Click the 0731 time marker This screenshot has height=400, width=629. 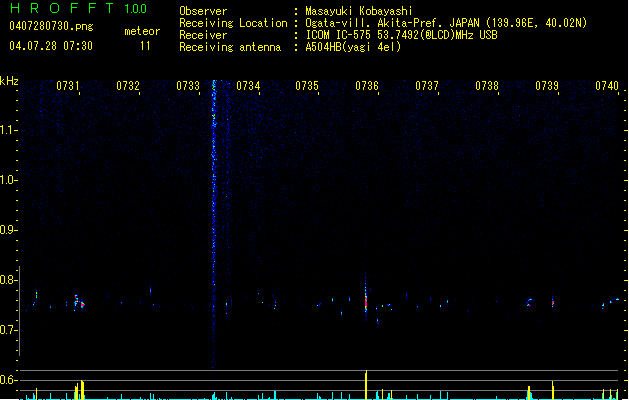[67, 86]
